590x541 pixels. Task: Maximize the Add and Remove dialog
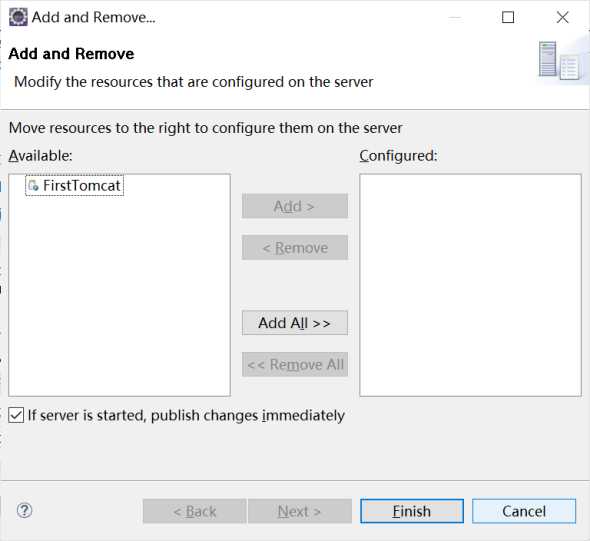tap(508, 17)
